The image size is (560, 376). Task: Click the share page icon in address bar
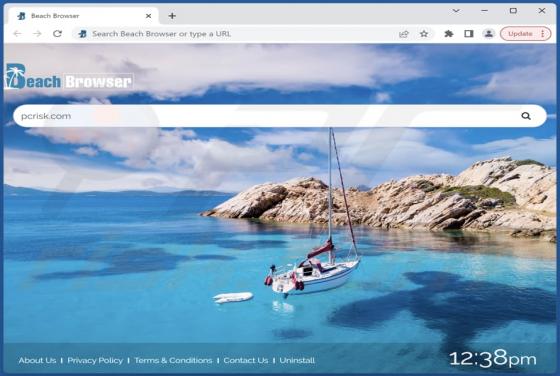pyautogui.click(x=404, y=34)
